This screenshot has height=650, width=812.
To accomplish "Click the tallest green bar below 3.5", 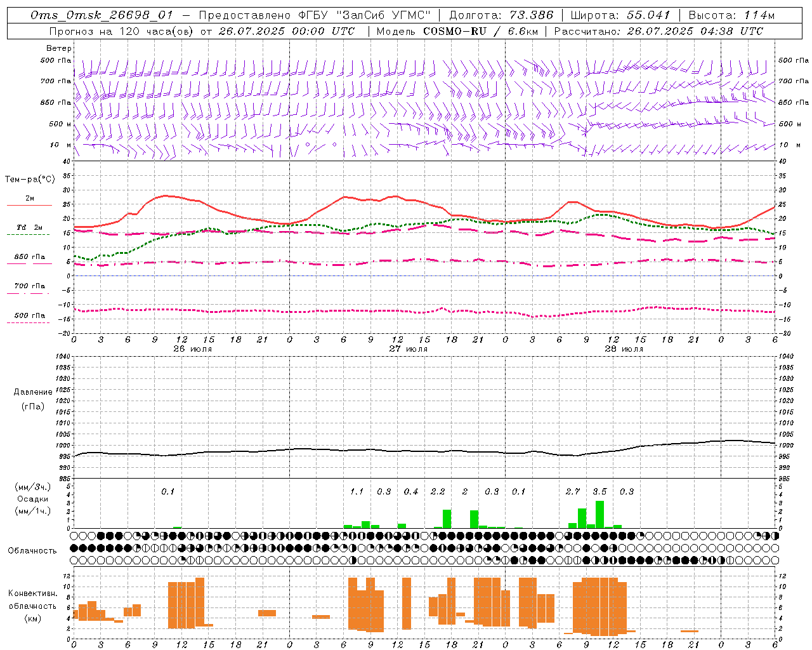I will tap(599, 514).
